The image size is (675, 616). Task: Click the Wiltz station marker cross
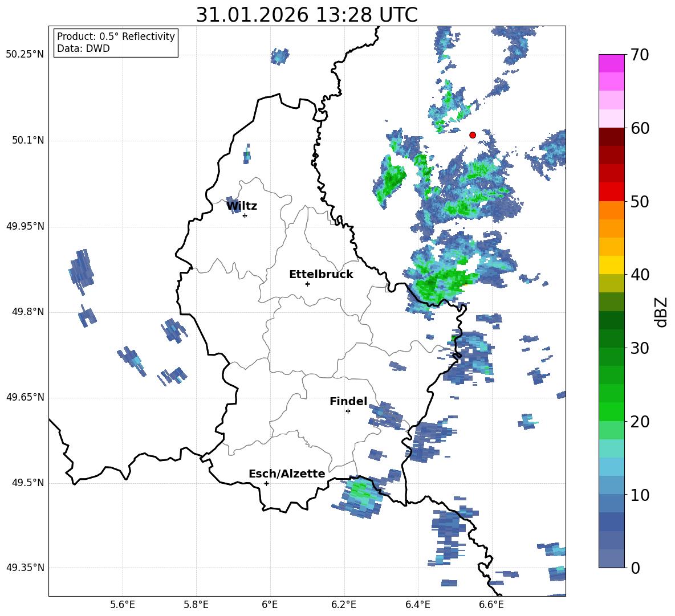point(245,215)
